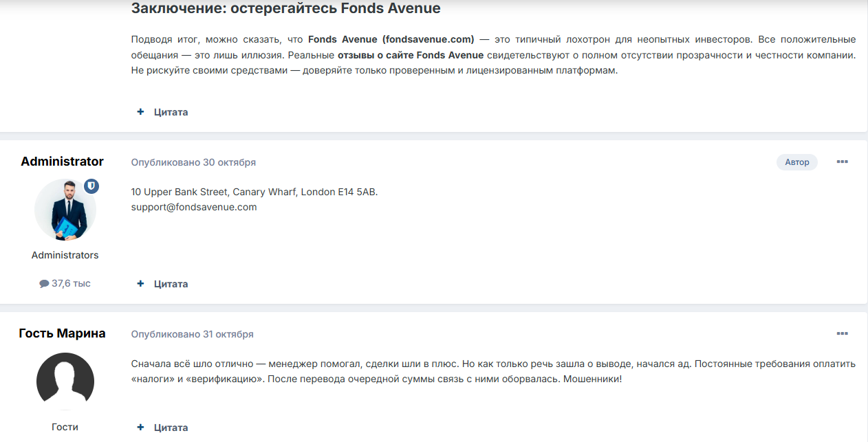Open the ellipsis options menu on Administrator's post
This screenshot has width=868, height=442.
click(842, 162)
